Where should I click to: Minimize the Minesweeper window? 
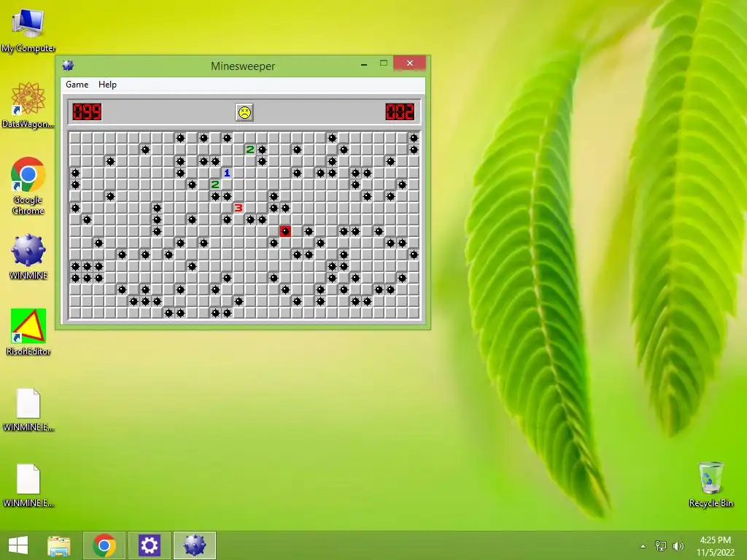(364, 64)
